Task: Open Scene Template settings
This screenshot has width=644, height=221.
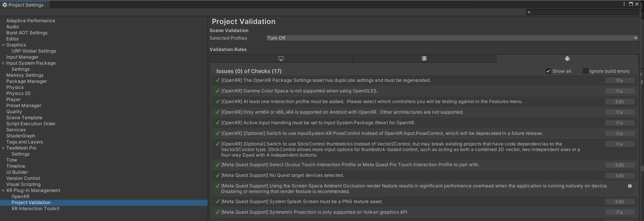Action: click(24, 118)
